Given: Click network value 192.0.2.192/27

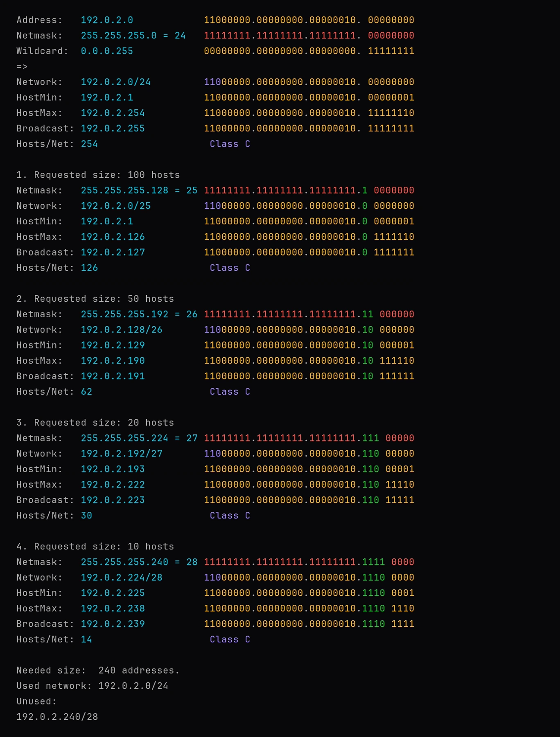Looking at the screenshot, I should 122,454.
